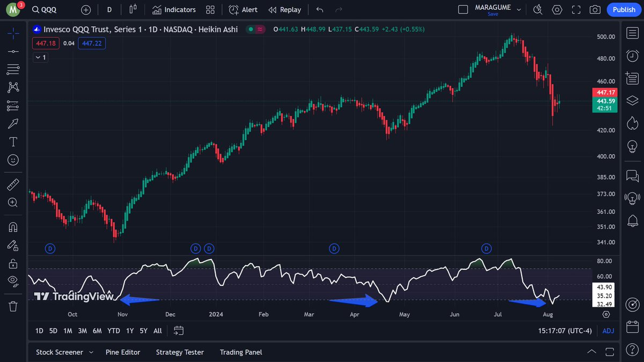The height and width of the screenshot is (362, 644).
Task: Toggle ADJ adjusted price data
Action: coord(608,331)
